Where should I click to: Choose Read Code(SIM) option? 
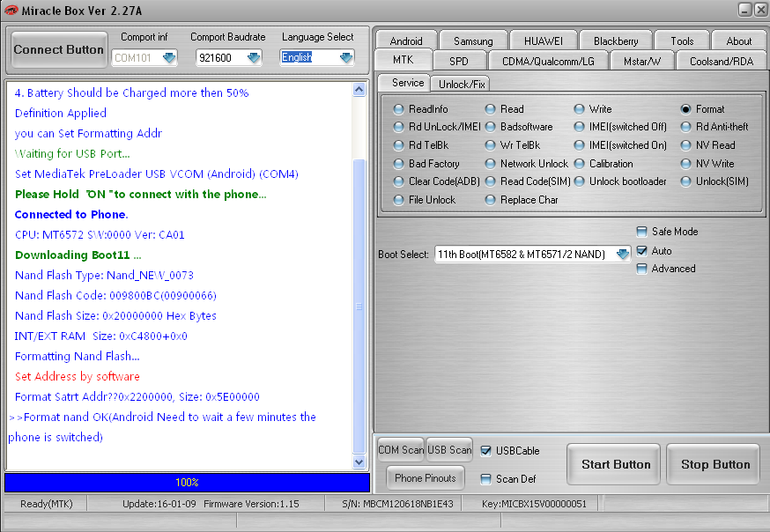tap(528, 181)
